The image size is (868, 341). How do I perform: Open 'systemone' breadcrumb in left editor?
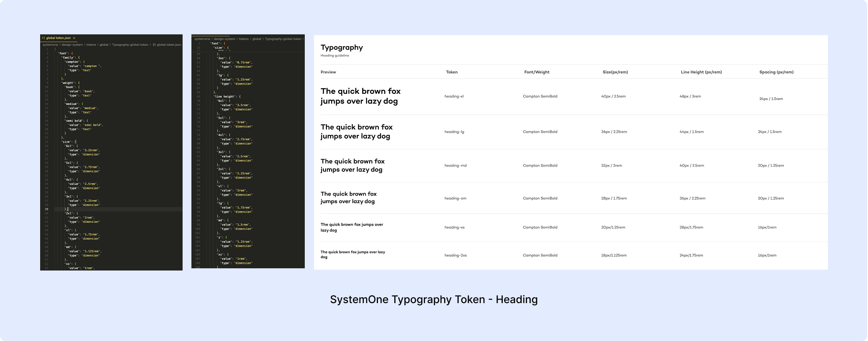pos(50,45)
